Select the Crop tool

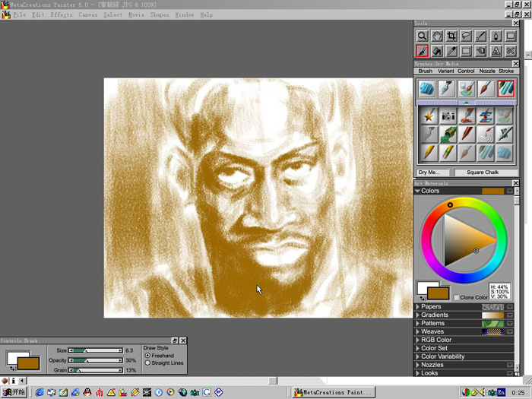(451, 36)
